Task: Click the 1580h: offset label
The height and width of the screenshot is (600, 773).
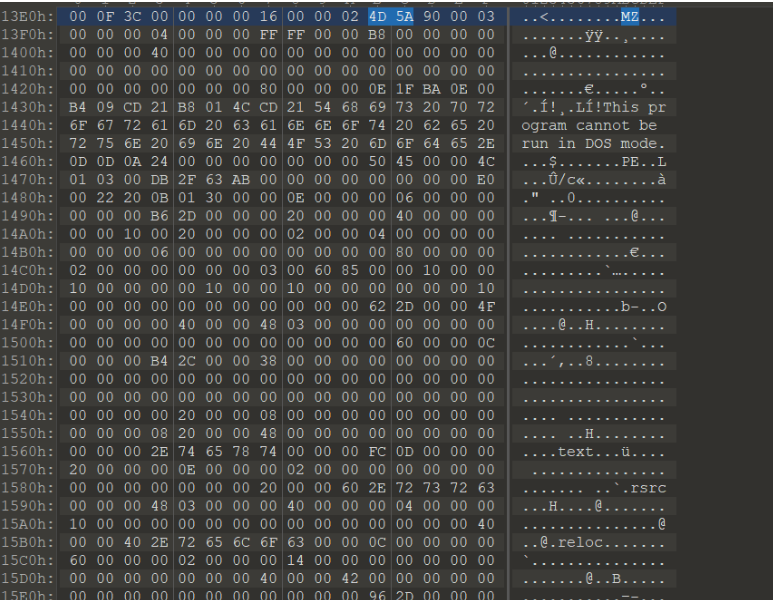Action: pyautogui.click(x=28, y=488)
